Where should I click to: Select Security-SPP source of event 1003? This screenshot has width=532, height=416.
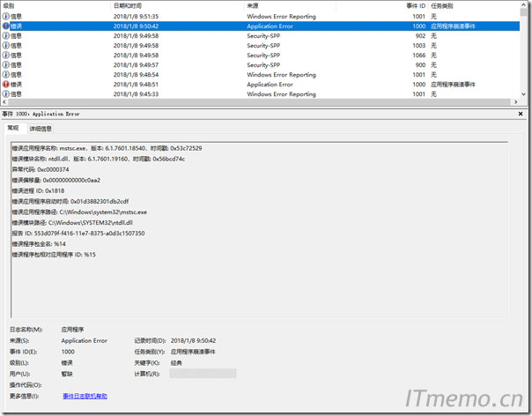263,46
